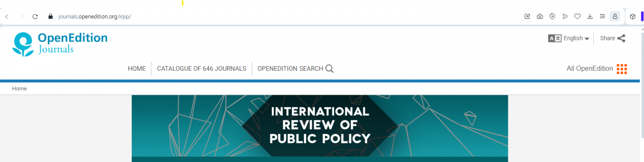Open the pinboard edit icon in the address bar

click(528, 16)
